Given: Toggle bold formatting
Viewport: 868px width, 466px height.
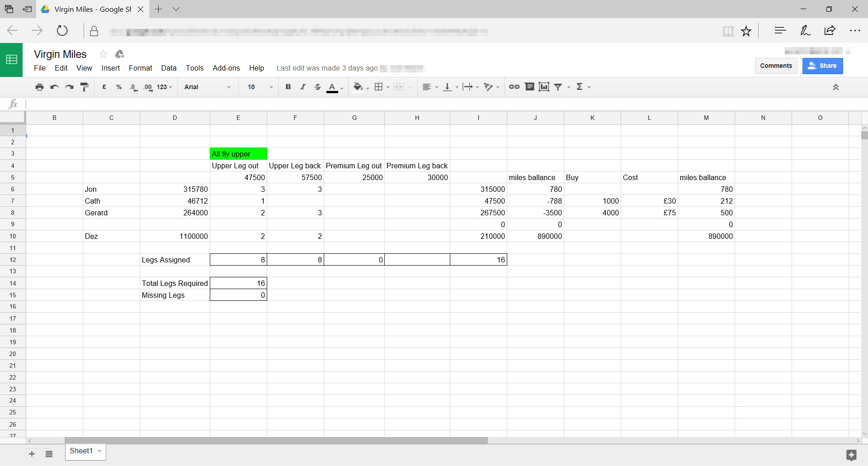Looking at the screenshot, I should [288, 87].
